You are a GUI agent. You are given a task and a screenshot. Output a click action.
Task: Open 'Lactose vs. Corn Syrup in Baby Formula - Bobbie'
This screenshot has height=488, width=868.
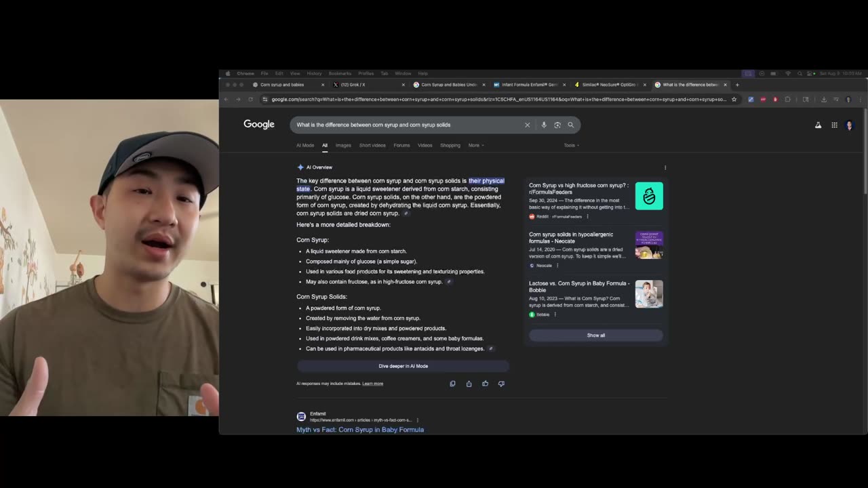579,287
